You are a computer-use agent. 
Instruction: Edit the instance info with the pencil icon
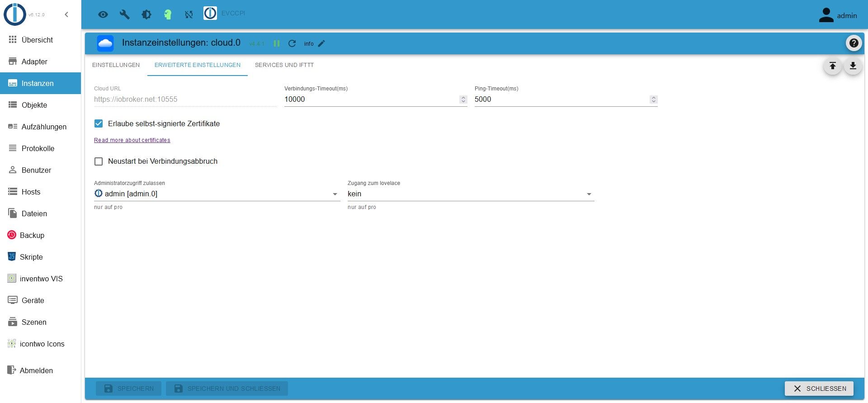pos(321,43)
